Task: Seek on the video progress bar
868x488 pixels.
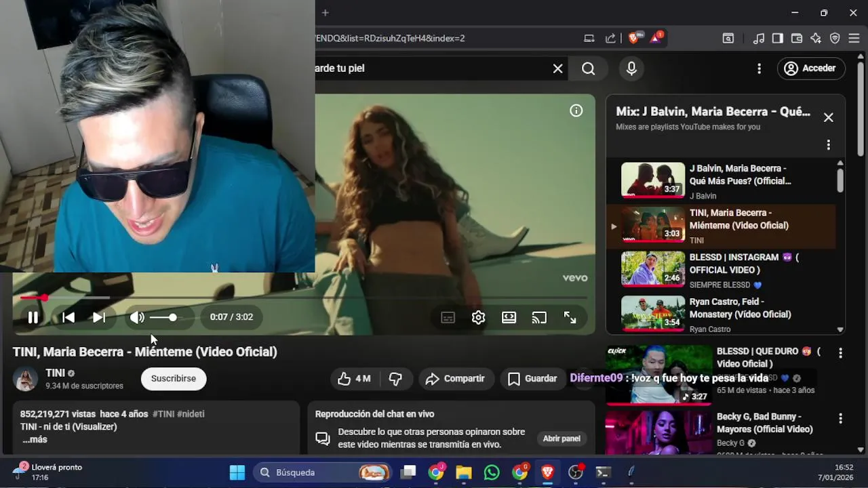Action: [303, 298]
